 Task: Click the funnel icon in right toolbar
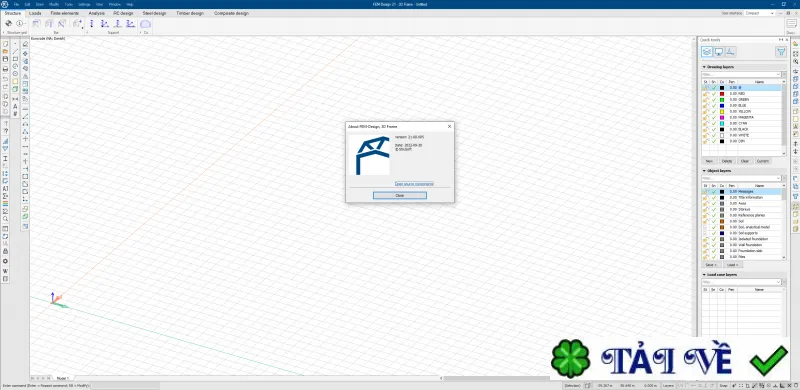(795, 197)
